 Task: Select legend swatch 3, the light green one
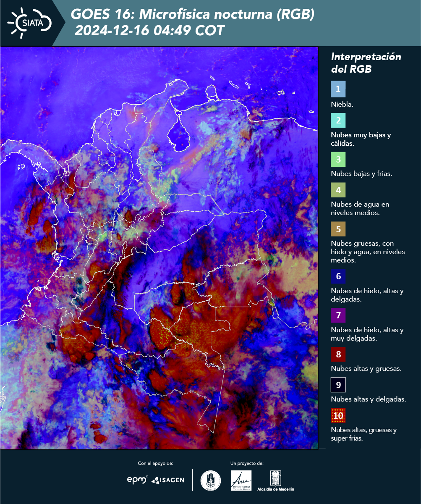pyautogui.click(x=338, y=160)
